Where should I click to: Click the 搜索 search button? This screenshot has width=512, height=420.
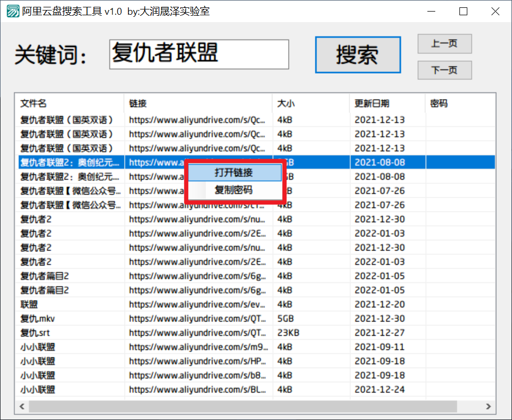(358, 55)
